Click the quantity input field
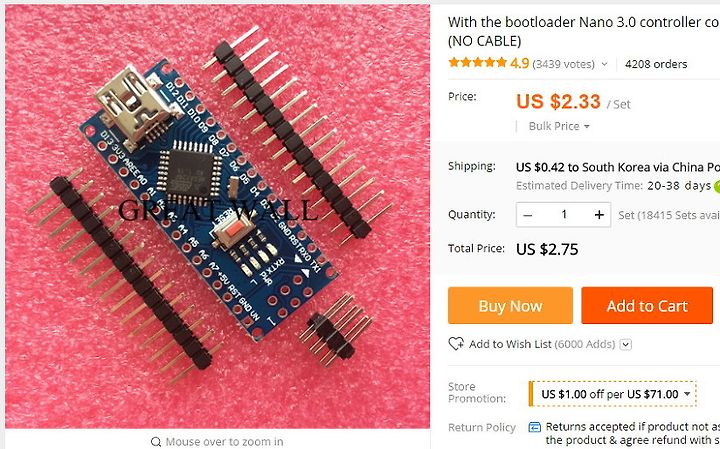The image size is (720, 449). coord(563,215)
